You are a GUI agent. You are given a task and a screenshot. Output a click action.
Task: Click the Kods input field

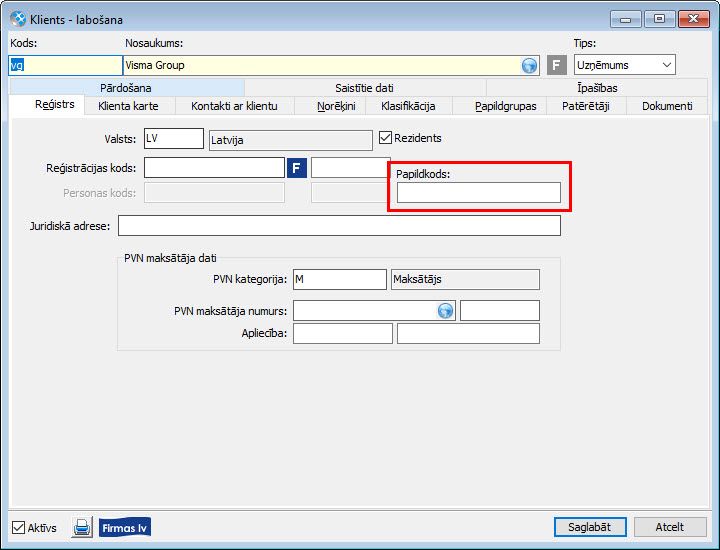click(65, 65)
